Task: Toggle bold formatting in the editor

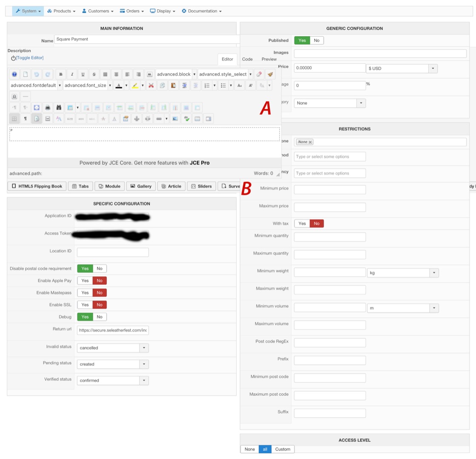Action: point(61,74)
